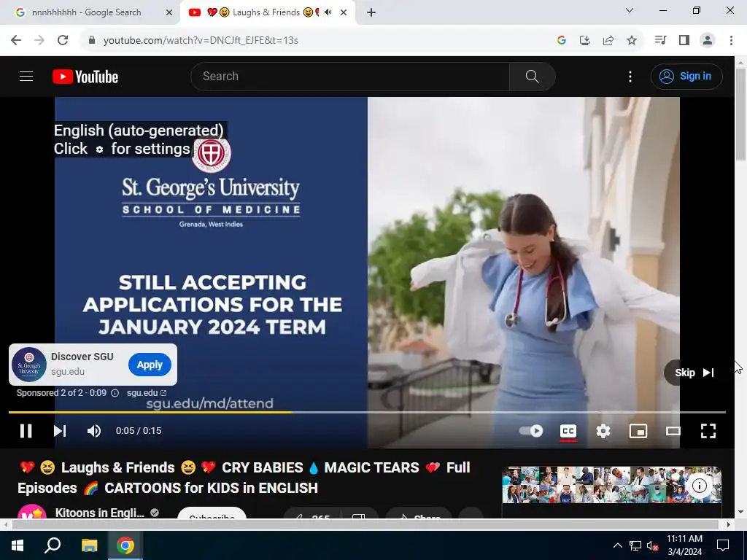
Task: Click the video progress bar
Action: pos(367,412)
